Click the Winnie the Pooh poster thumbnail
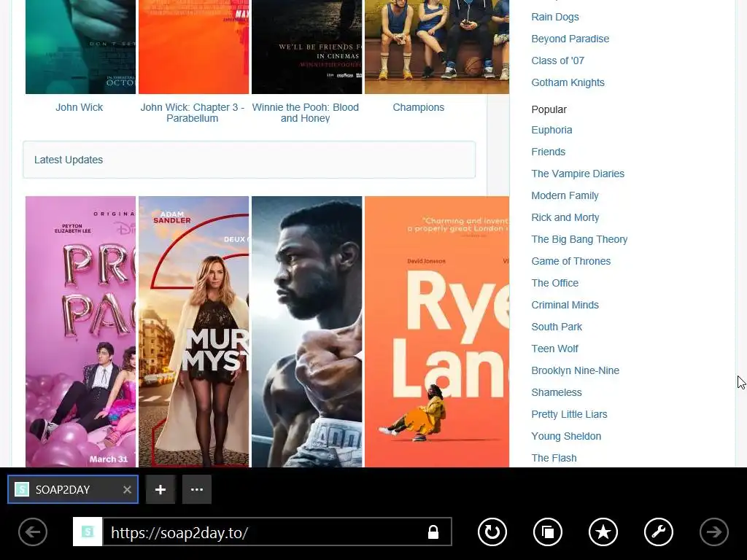 click(x=307, y=47)
